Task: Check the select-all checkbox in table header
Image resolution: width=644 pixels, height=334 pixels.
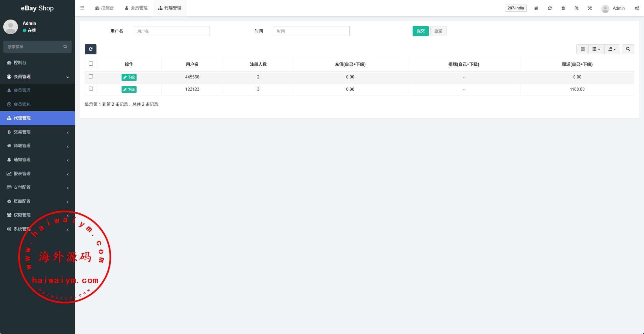Action: [91, 64]
